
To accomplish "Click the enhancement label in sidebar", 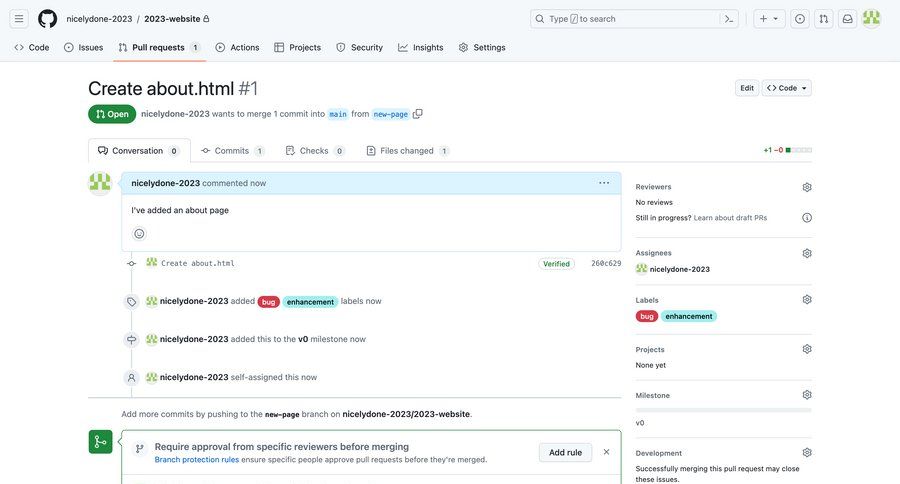I will 689,316.
